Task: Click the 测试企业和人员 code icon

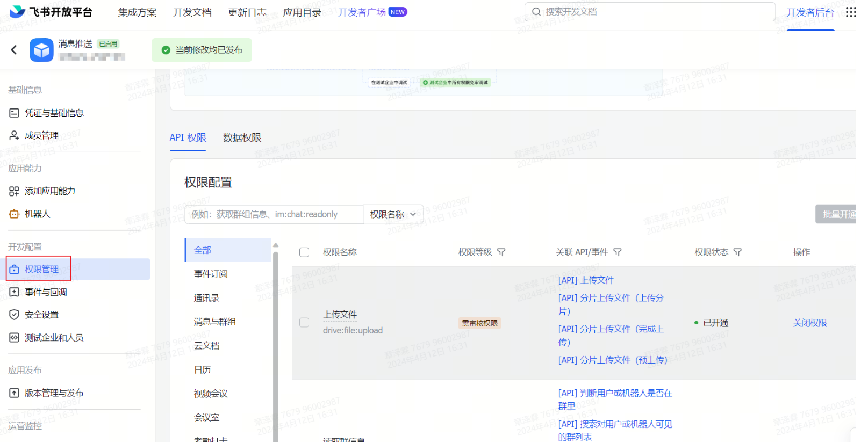Action: click(x=14, y=337)
